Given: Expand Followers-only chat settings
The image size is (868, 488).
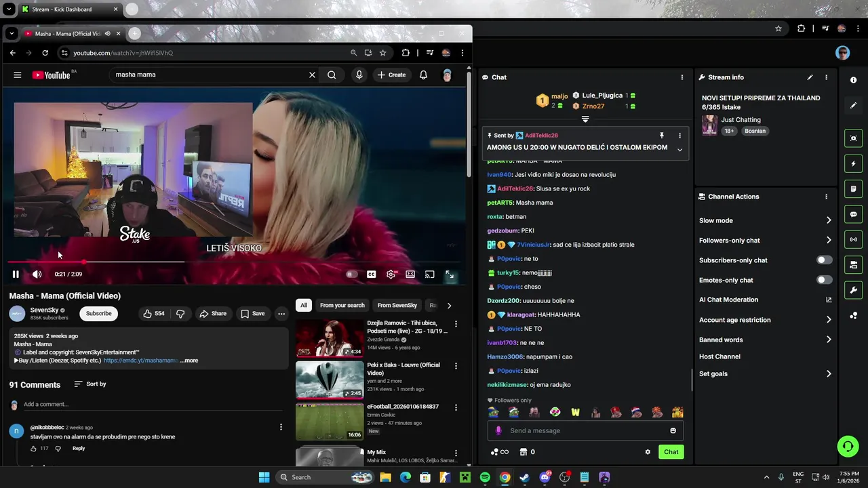Looking at the screenshot, I should [766, 241].
